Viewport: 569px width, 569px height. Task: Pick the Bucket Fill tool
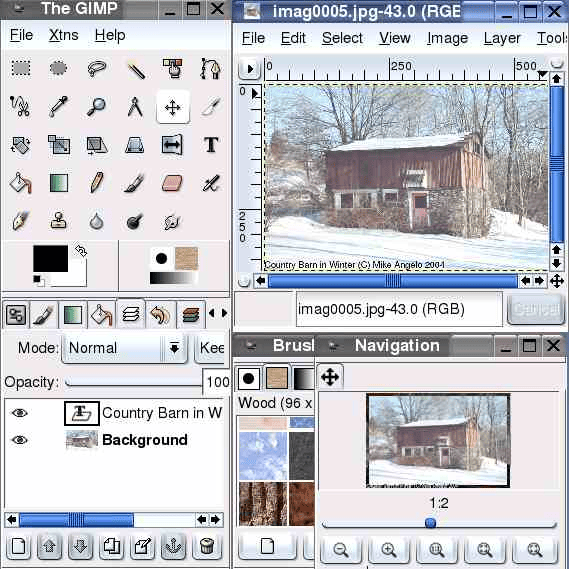[x=20, y=183]
